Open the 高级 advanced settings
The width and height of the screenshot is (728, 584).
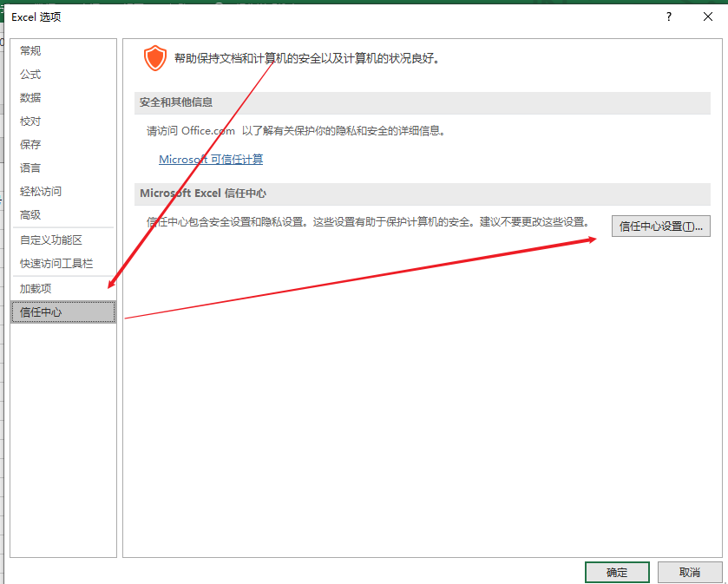[x=62, y=215]
